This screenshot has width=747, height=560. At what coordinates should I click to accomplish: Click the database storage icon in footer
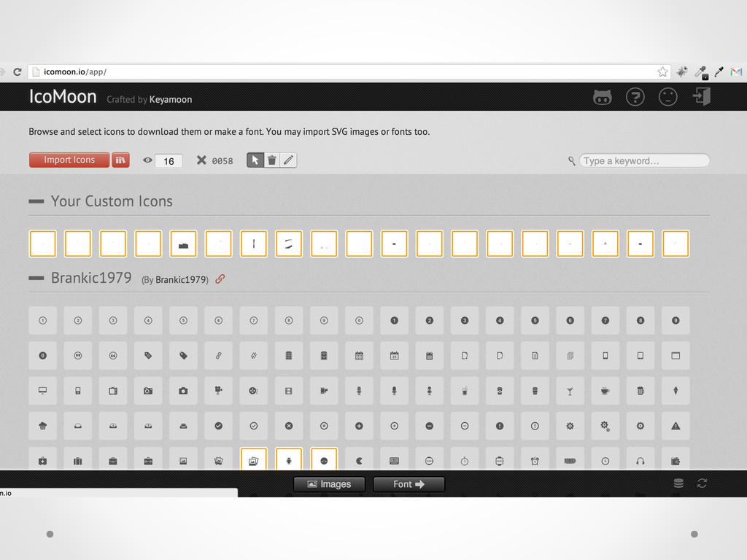coord(678,484)
